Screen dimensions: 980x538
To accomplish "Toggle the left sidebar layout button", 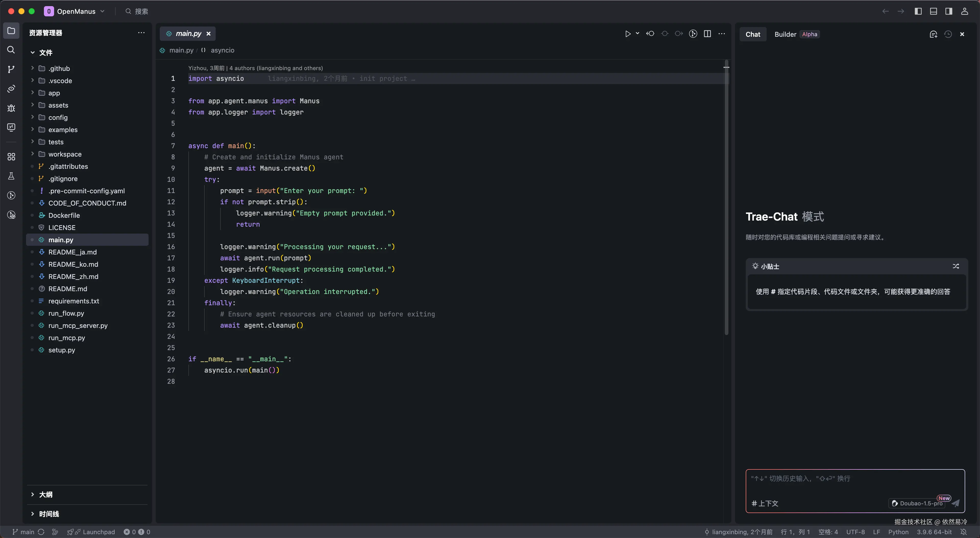I will click(918, 11).
